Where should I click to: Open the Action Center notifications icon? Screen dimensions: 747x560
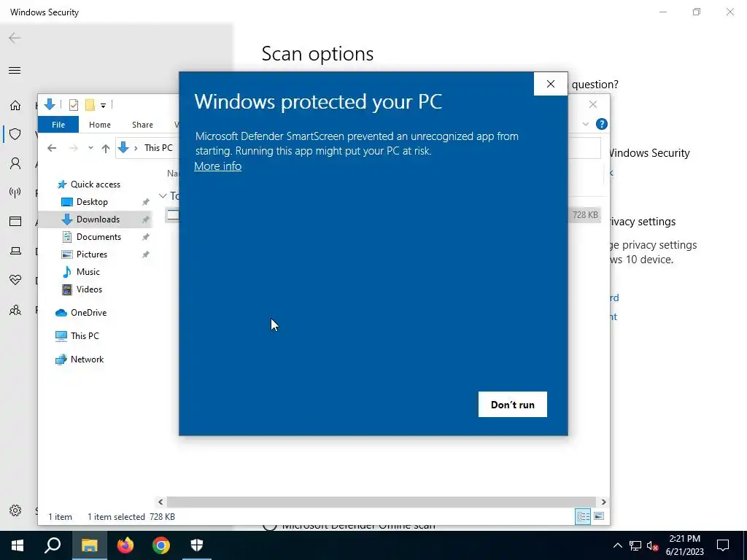pos(723,545)
